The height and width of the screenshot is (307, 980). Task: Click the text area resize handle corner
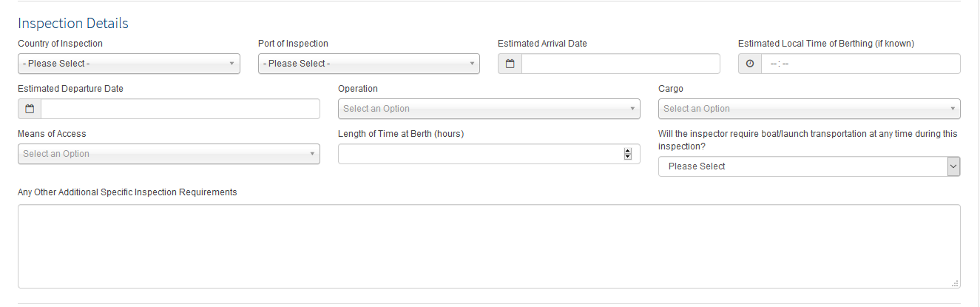click(x=955, y=283)
